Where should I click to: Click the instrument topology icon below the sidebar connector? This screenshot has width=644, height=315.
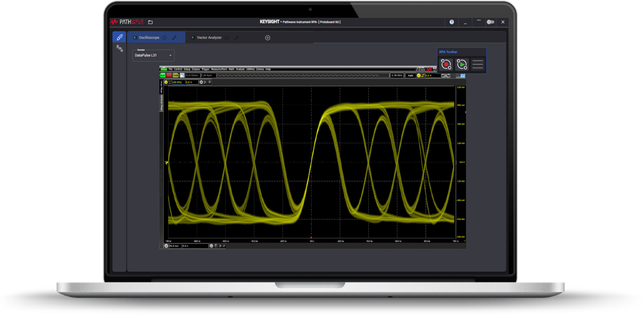click(x=120, y=49)
